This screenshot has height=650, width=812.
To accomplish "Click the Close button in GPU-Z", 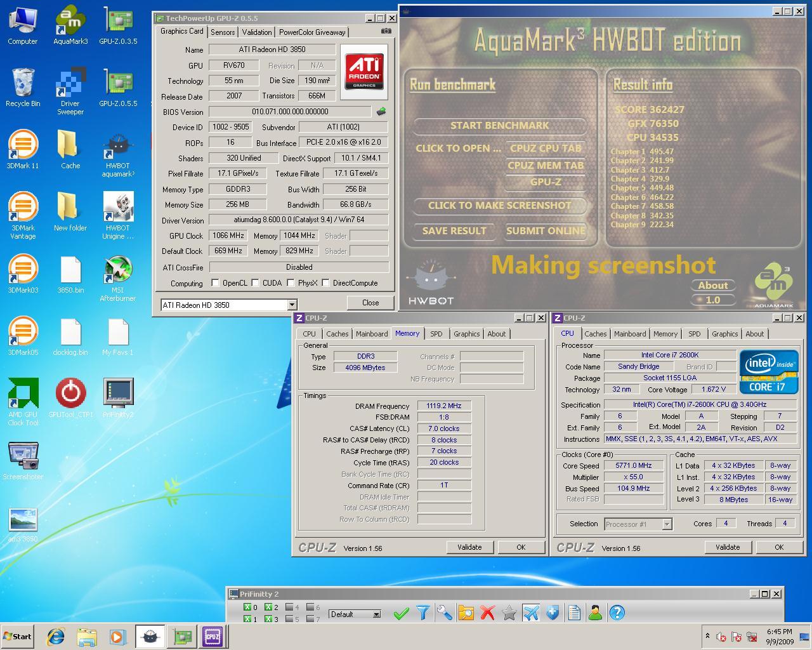I will (370, 303).
